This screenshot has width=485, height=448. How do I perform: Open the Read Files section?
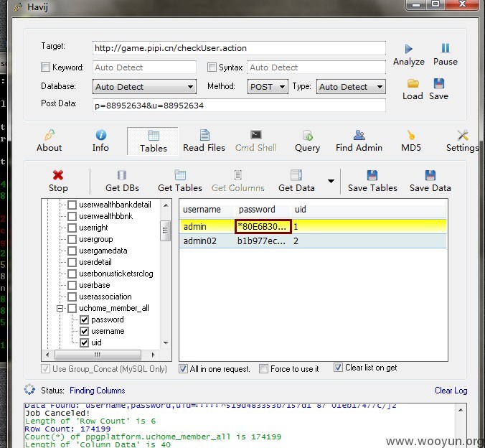pos(204,141)
